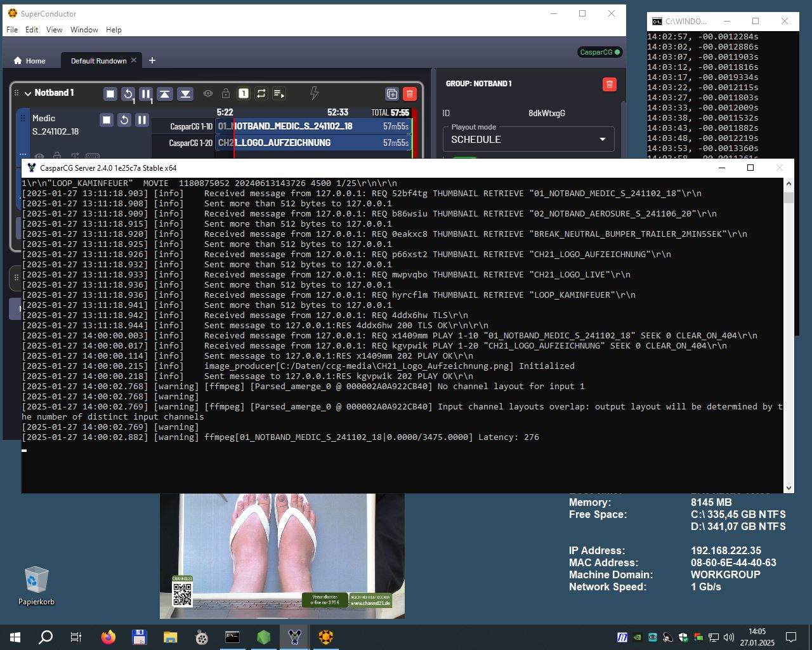Toggle auto-step playlist mode for Notband 1
812x650 pixels.
[x=278, y=94]
